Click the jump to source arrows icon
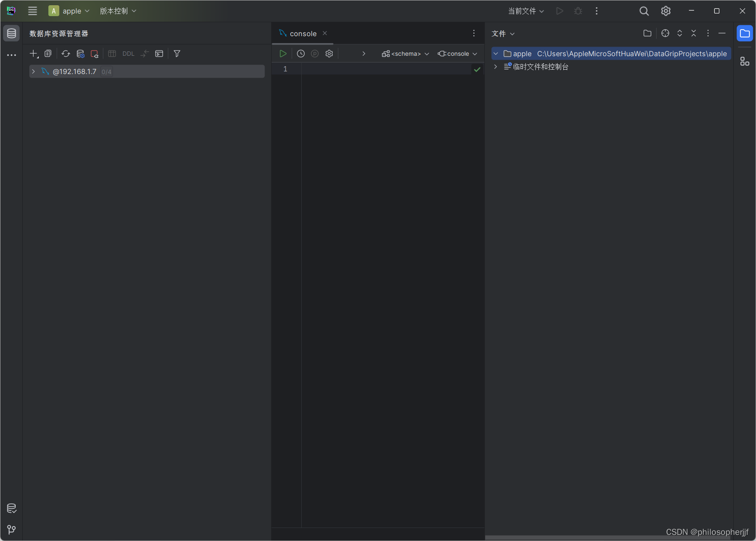This screenshot has width=756, height=541. pyautogui.click(x=145, y=54)
